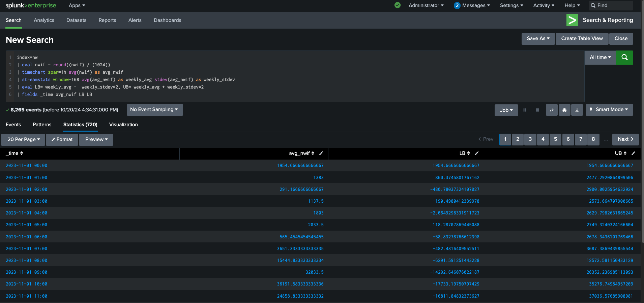
Task: Click the Create Table View button
Action: point(582,39)
